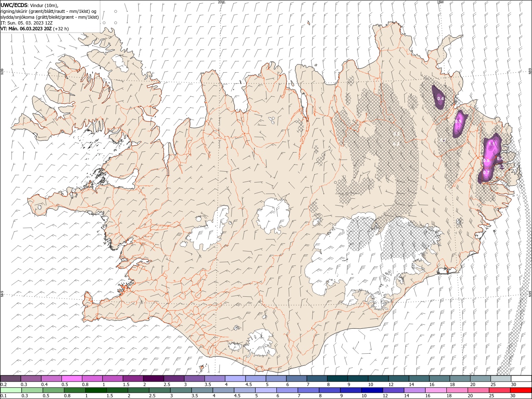Screen dimensions: 532x399
Task: Click the darkest purple swatch at 2 in top legend row
Action: (x=153, y=379)
